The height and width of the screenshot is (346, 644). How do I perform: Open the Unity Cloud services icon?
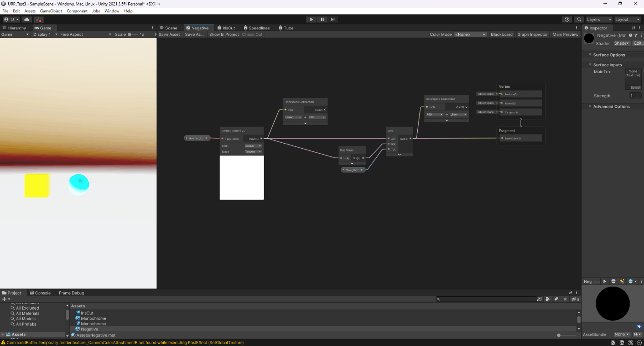[x=27, y=20]
